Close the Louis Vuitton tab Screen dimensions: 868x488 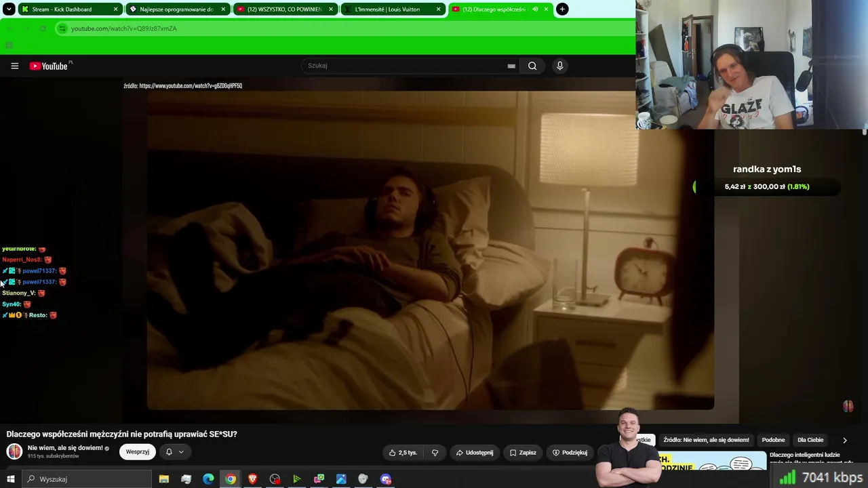(x=438, y=9)
